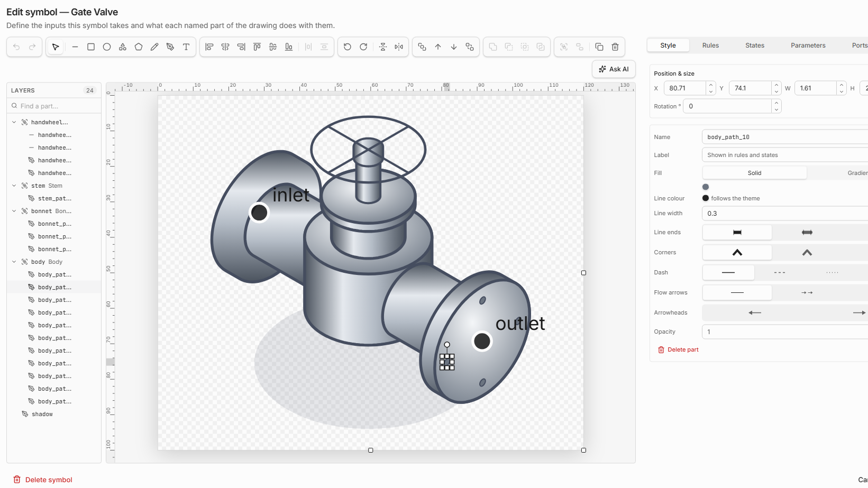This screenshot has height=488, width=868.
Task: Choose the ellipse shape tool
Action: (x=107, y=47)
